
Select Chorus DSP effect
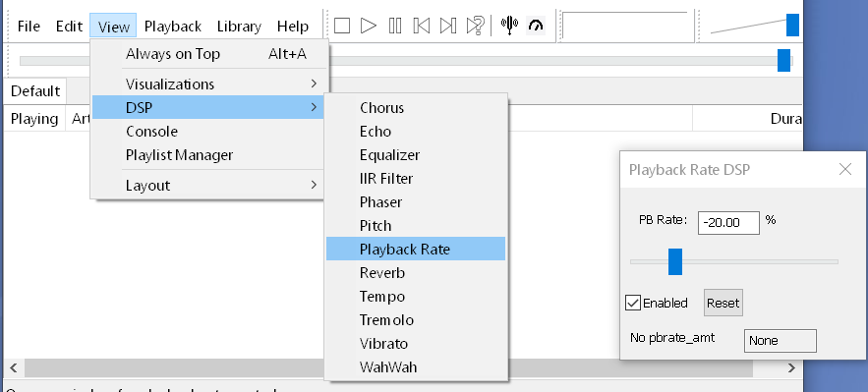tap(416, 108)
